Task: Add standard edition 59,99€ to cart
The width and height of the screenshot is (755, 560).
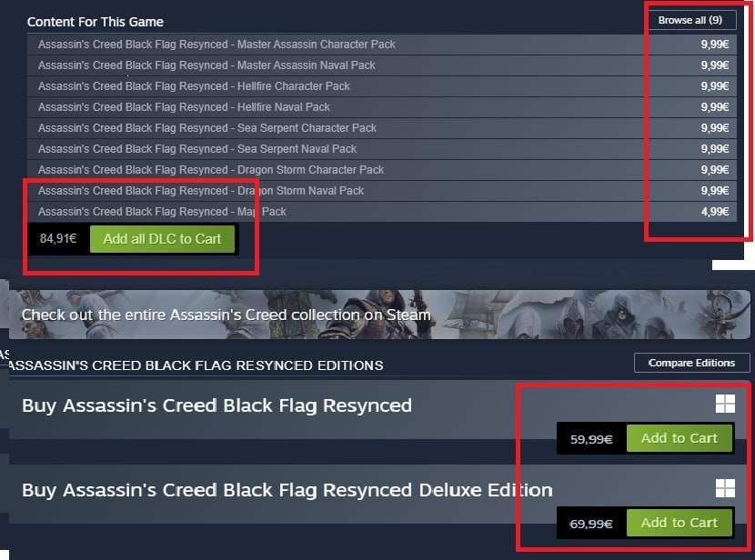Action: pos(679,438)
